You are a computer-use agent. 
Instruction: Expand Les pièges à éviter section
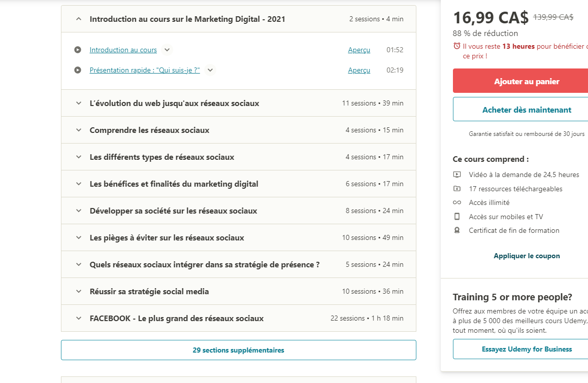coord(79,238)
